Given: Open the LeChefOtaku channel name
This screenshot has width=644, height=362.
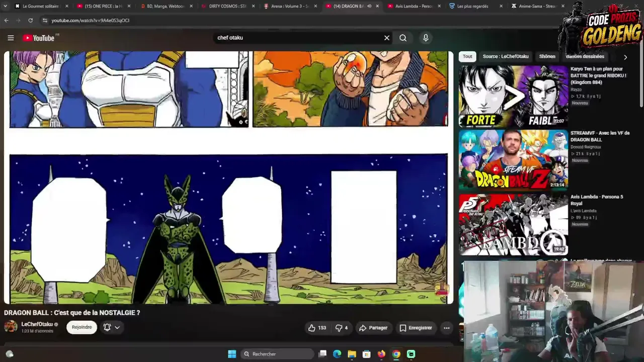Looking at the screenshot, I should point(37,324).
